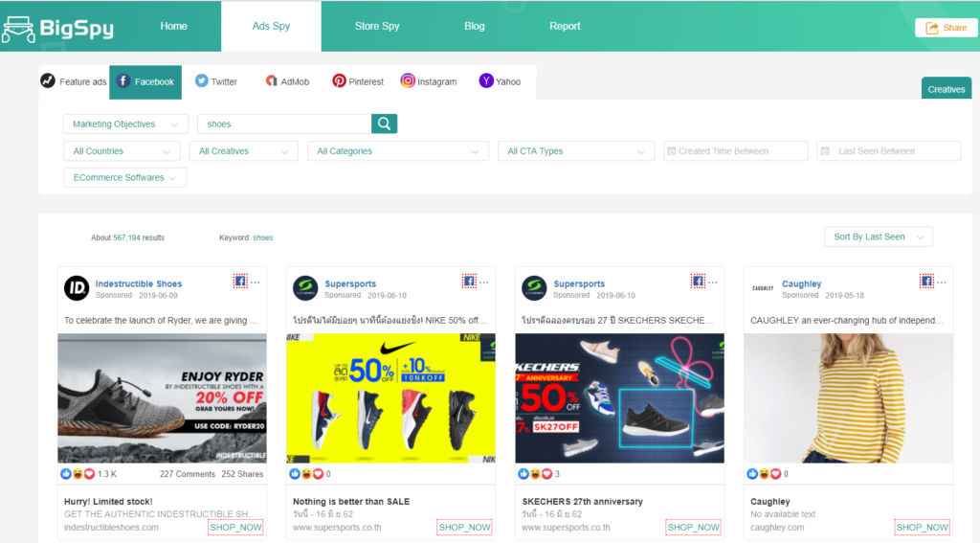This screenshot has width=980, height=543.
Task: Open more options on Skechers ad card
Action: coord(712,283)
